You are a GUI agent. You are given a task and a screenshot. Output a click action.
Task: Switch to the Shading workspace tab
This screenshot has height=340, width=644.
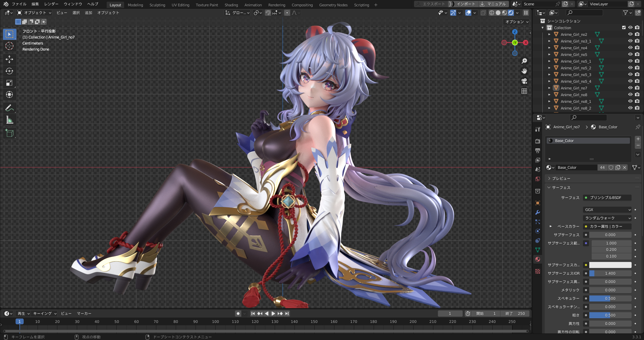(x=231, y=5)
